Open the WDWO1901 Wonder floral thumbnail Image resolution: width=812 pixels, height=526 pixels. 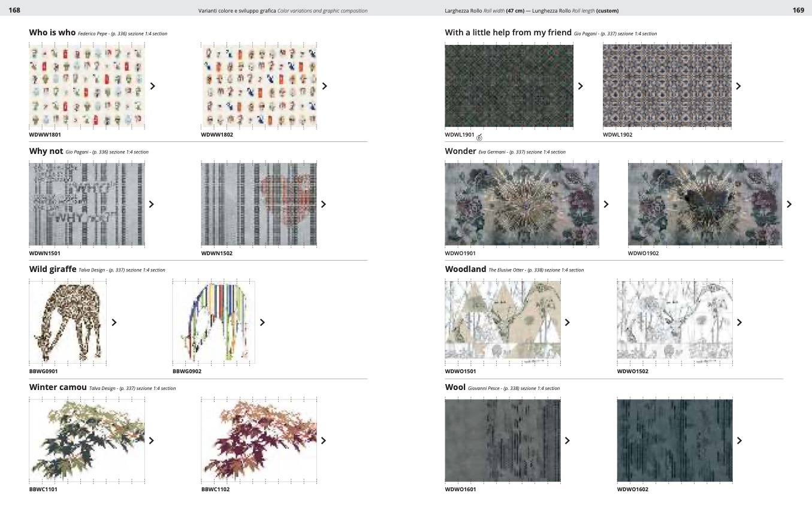(x=521, y=204)
